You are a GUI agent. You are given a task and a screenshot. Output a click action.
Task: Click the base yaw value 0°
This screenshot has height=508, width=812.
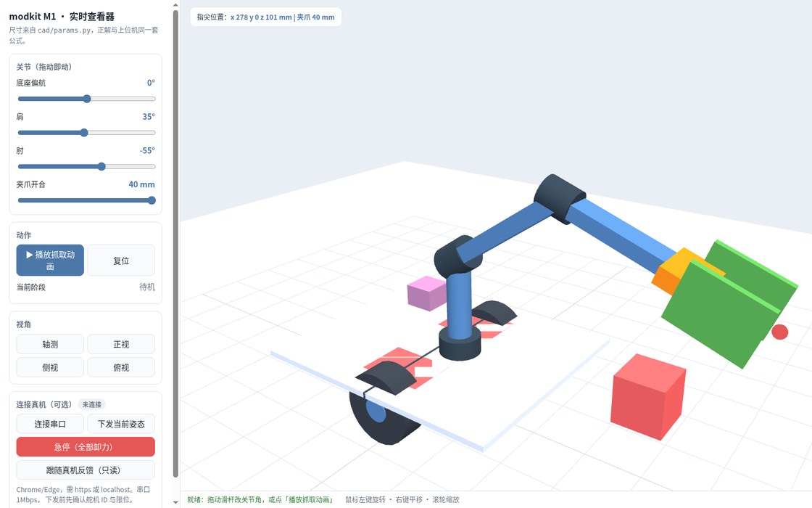point(151,83)
